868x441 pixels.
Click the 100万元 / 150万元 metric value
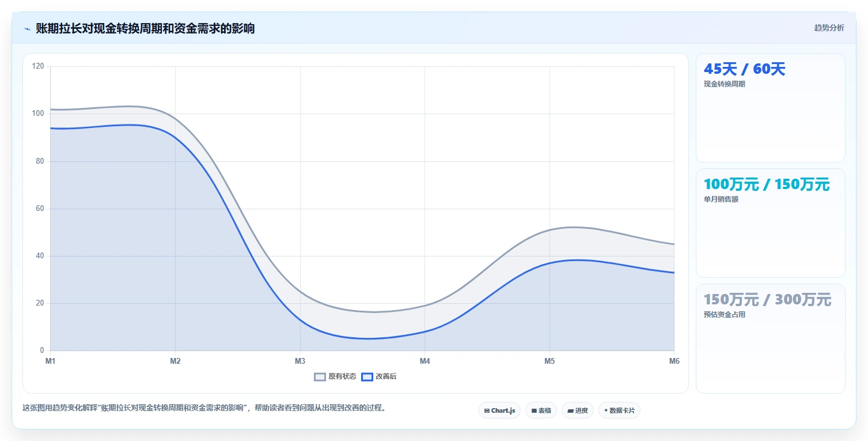[767, 184]
